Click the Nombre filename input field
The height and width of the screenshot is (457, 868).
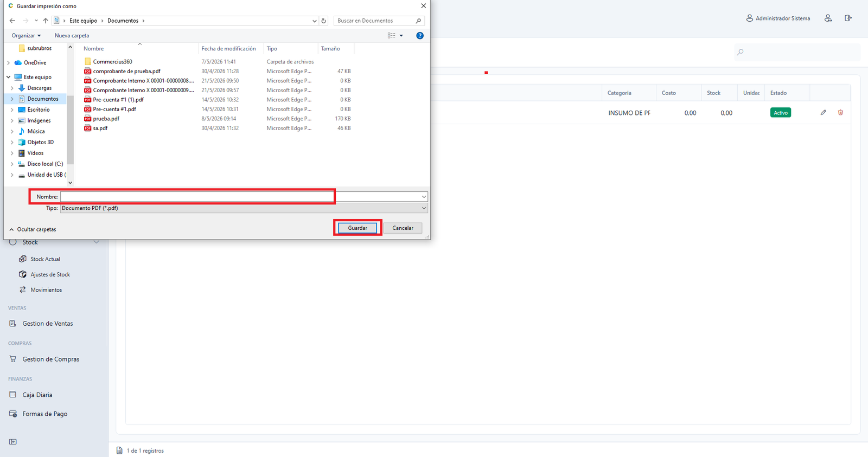[x=244, y=196]
